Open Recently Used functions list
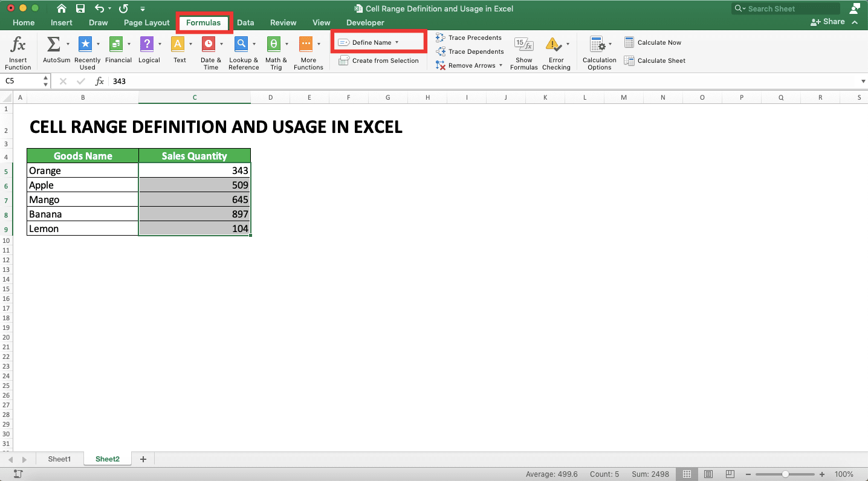868x481 pixels. 86,44
